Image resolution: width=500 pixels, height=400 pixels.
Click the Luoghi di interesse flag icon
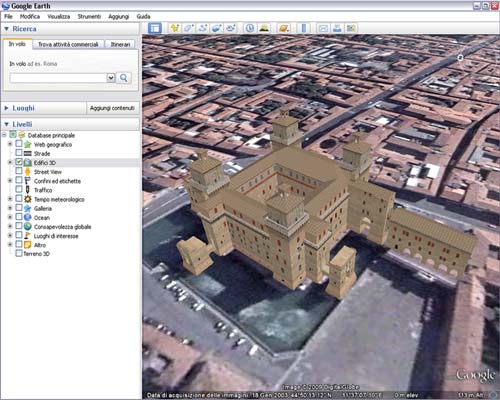(27, 236)
